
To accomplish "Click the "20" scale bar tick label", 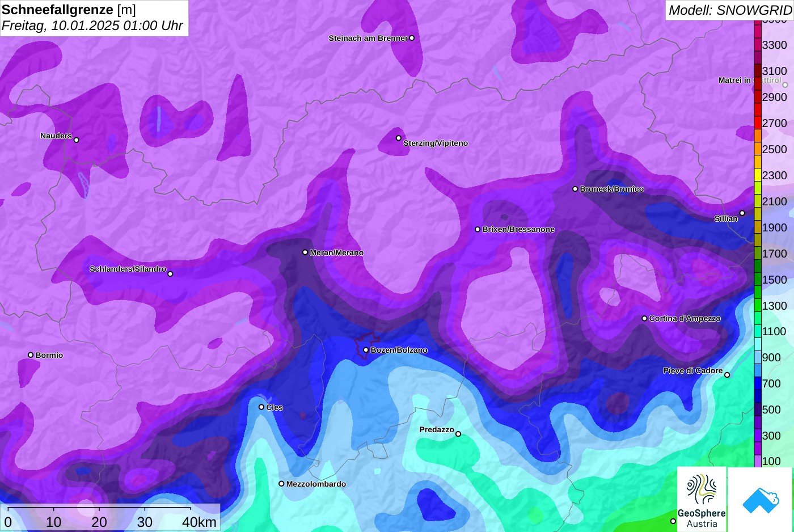I will click(x=99, y=522).
